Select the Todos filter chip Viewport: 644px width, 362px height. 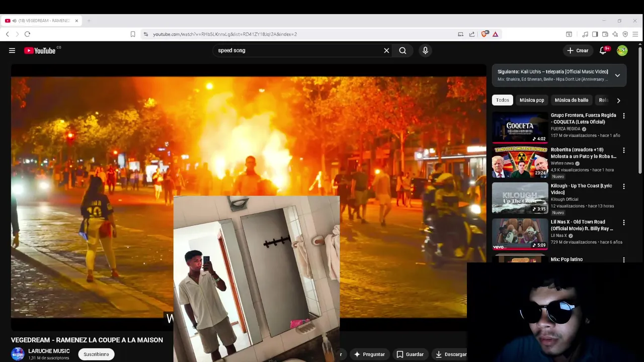click(503, 100)
